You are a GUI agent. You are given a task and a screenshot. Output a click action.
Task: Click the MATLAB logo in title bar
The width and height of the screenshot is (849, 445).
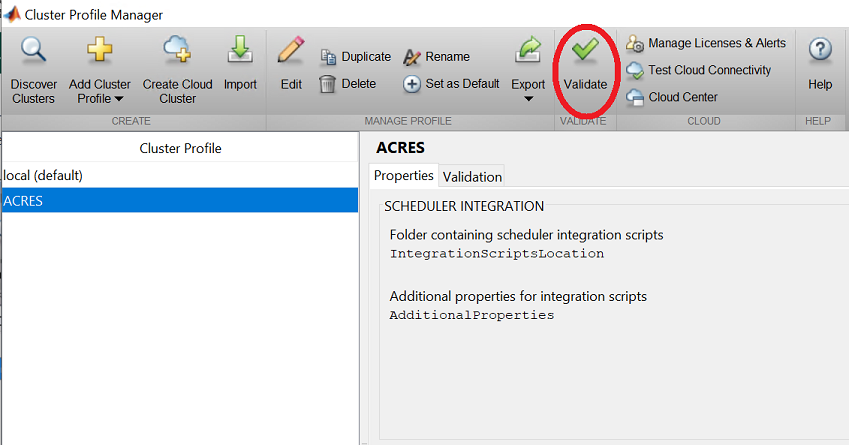(12, 14)
